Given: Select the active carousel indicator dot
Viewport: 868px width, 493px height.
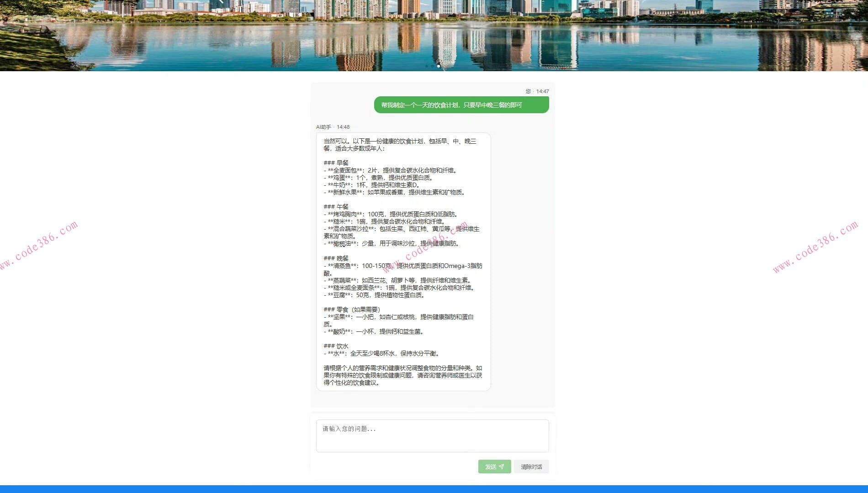Looking at the screenshot, I should 439,66.
